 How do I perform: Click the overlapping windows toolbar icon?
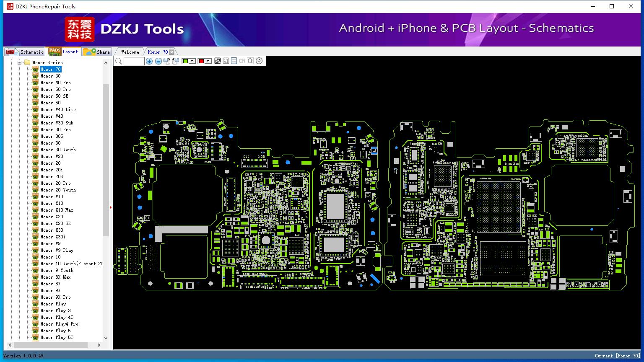[x=217, y=61]
